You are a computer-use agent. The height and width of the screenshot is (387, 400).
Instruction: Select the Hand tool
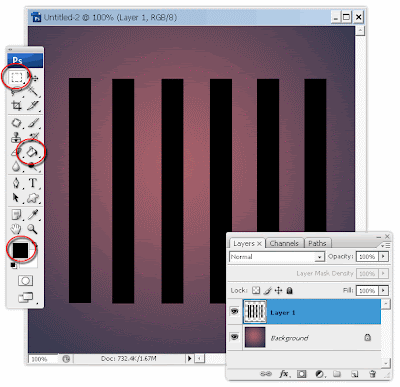click(x=16, y=229)
